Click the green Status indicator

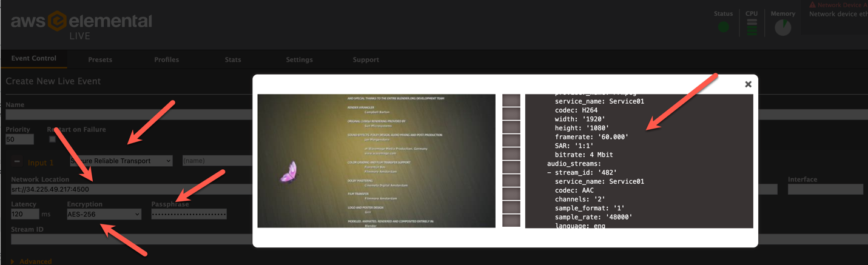point(723,27)
